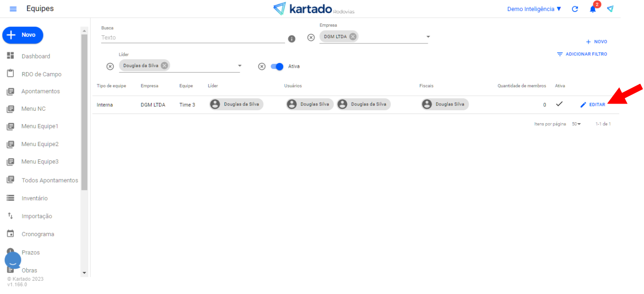Remove Douglas da Silva leader chip

tap(164, 66)
